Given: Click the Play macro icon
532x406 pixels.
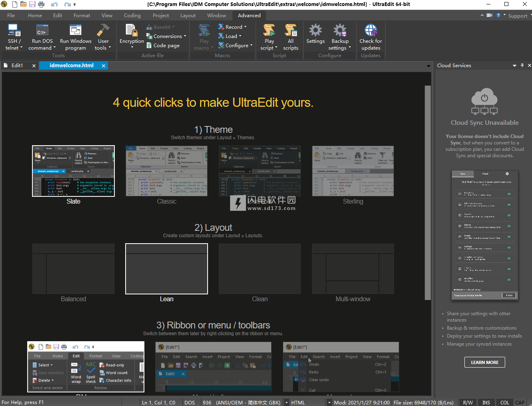Looking at the screenshot, I should point(204,30).
